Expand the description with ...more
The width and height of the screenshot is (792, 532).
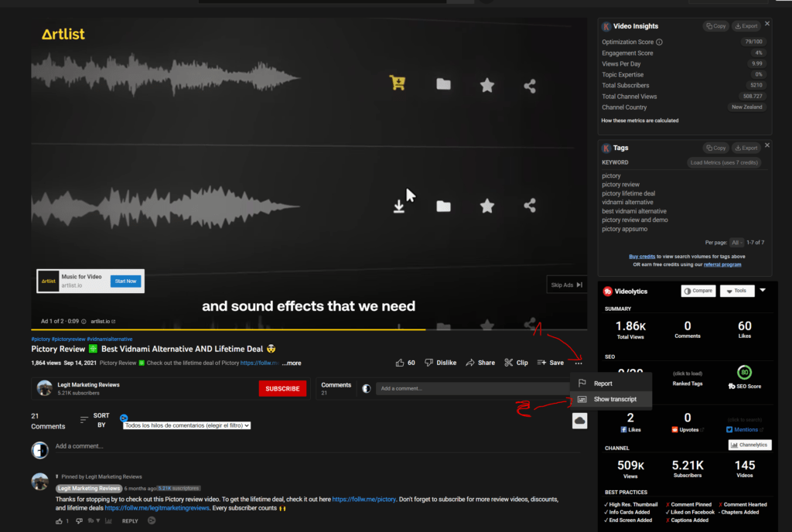click(x=292, y=363)
